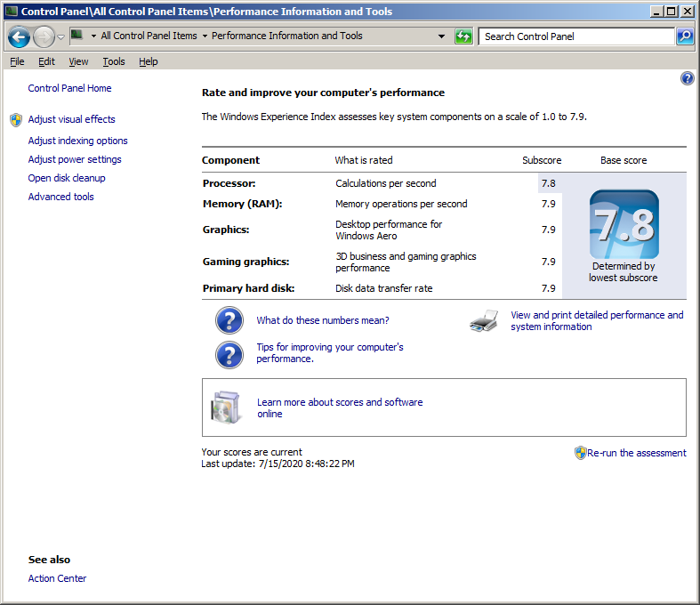
Task: Expand the dropdown arrow before All Control Panel Items
Action: pyautogui.click(x=93, y=36)
